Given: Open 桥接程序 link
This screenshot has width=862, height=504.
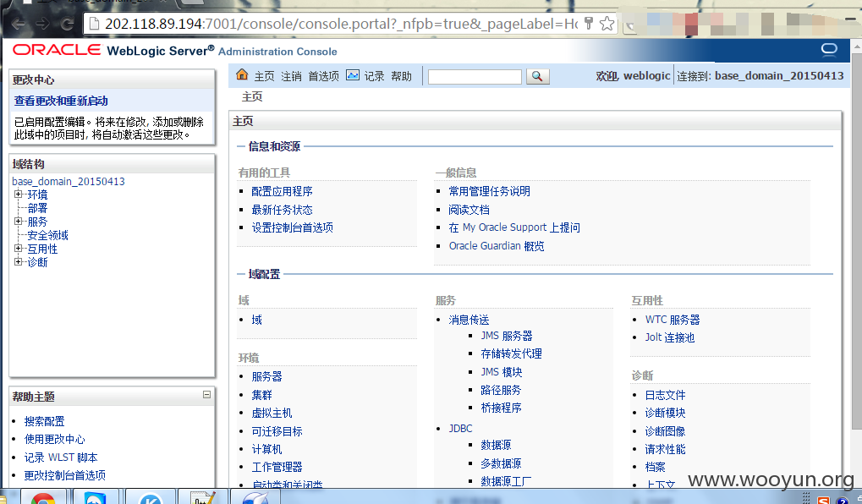Looking at the screenshot, I should pyautogui.click(x=501, y=408).
